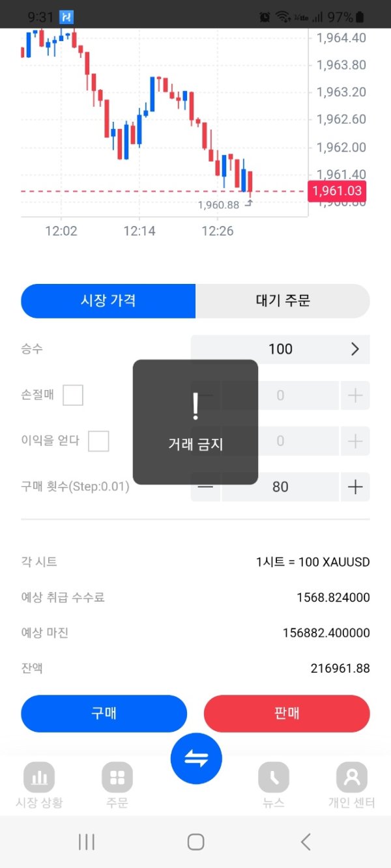Increase 구매 횟수 with plus button
The image size is (391, 868).
pyautogui.click(x=355, y=487)
